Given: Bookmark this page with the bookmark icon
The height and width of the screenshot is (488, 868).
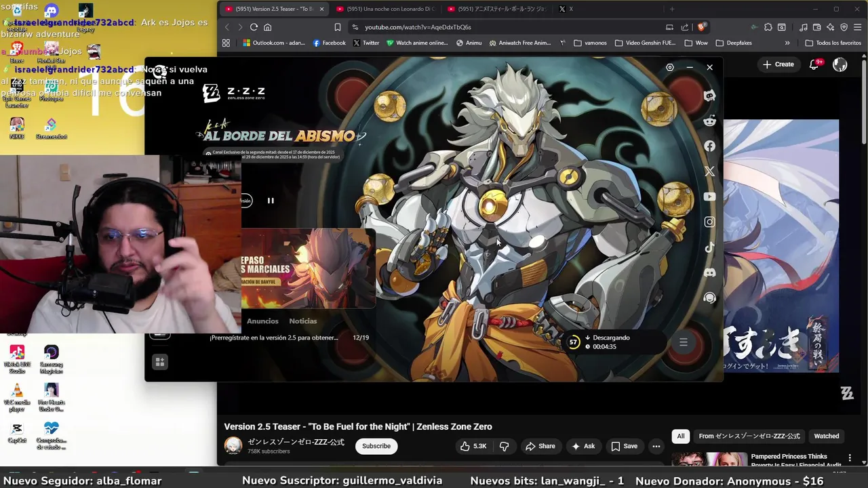Looking at the screenshot, I should [x=337, y=27].
